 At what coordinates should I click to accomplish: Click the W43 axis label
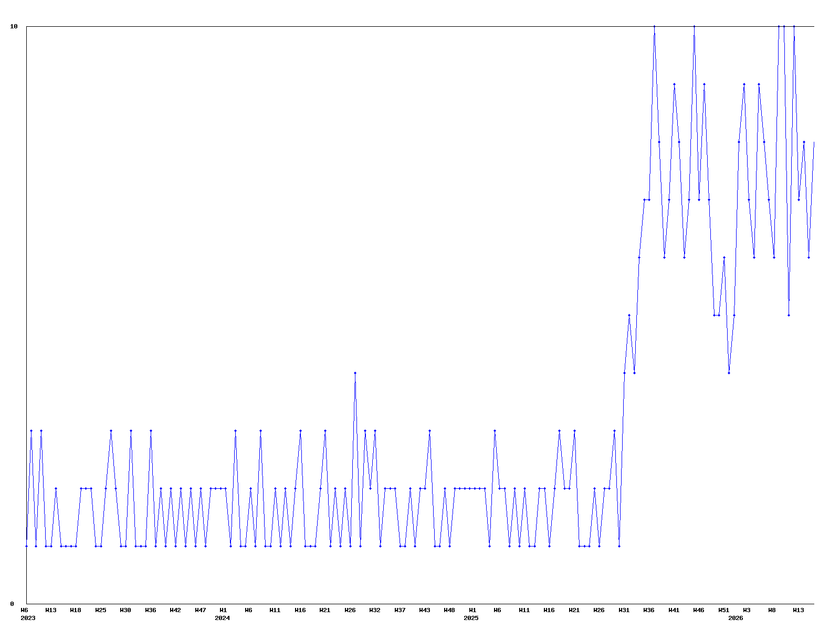(x=425, y=610)
